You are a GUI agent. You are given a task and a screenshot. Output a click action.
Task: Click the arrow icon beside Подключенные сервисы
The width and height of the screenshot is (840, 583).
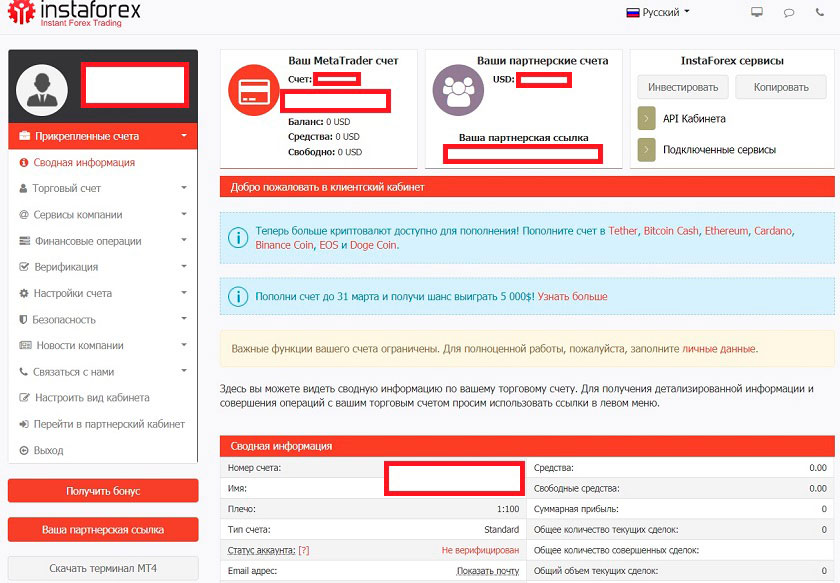647,150
